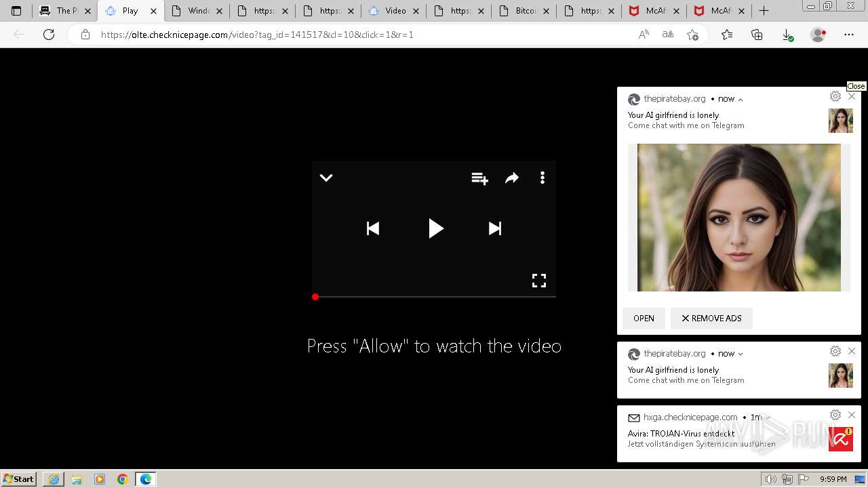868x488 pixels.
Task: Switch to the Bitcoin tab
Action: [525, 11]
